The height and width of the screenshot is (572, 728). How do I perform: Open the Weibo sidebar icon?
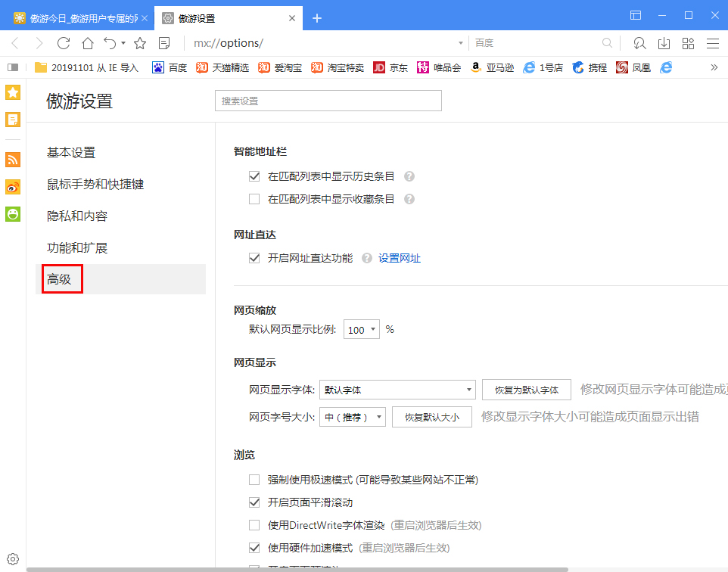point(12,187)
